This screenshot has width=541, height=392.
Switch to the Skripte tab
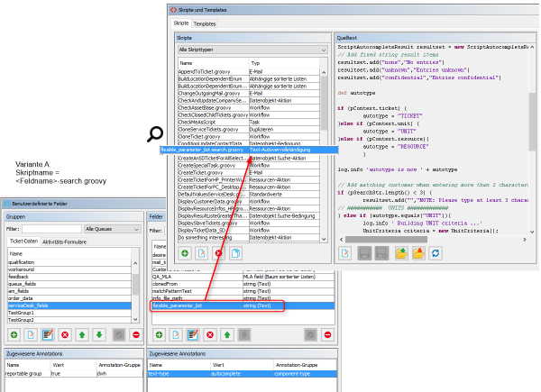click(181, 23)
